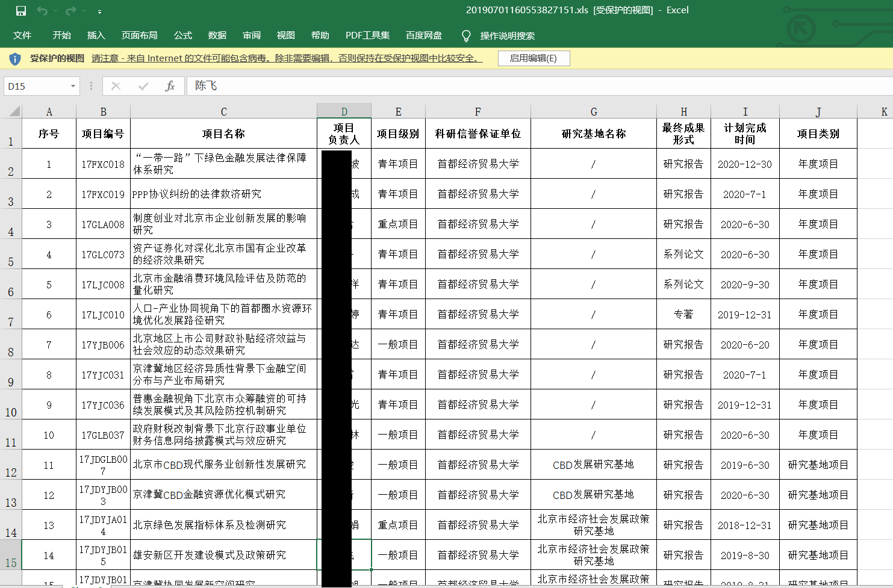Click 重点项目 cell in row 4
This screenshot has width=893, height=588.
(x=398, y=224)
